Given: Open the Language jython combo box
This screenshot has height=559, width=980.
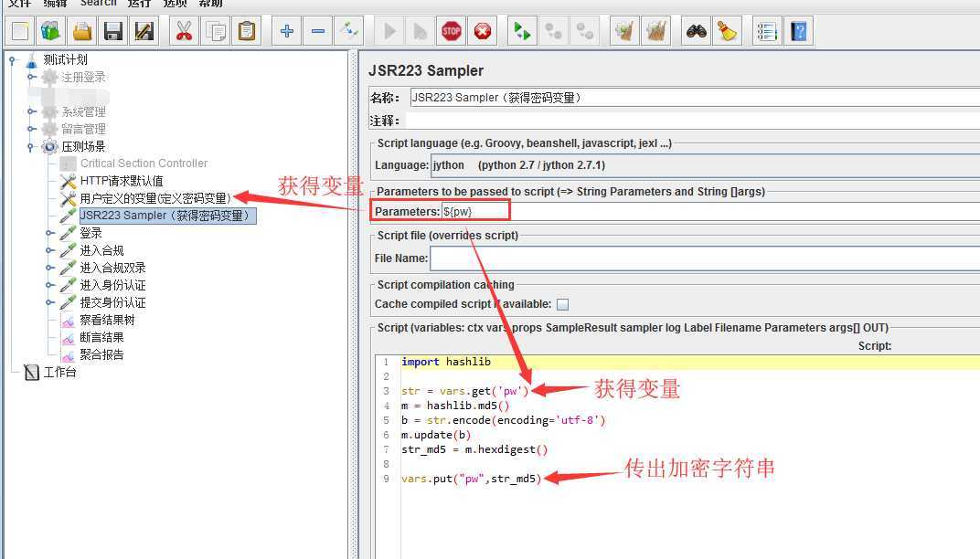Looking at the screenshot, I should [x=706, y=165].
